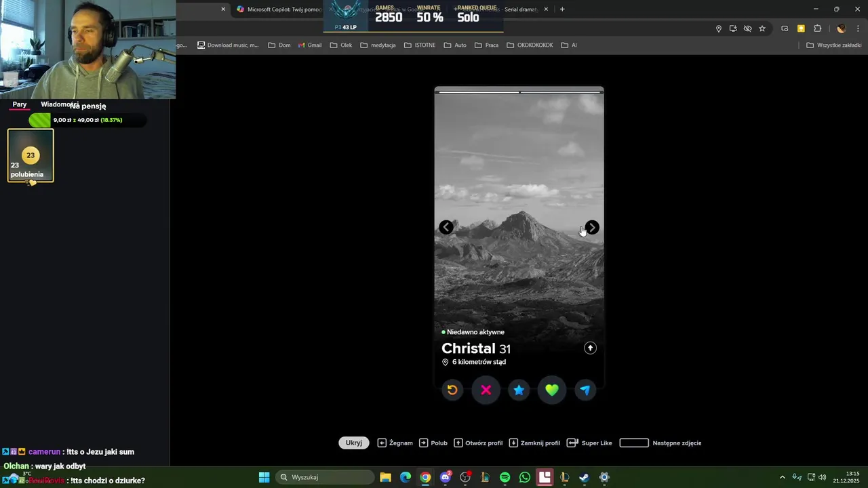
Task: Open Christal's profile with up arrow icon
Action: 590,348
